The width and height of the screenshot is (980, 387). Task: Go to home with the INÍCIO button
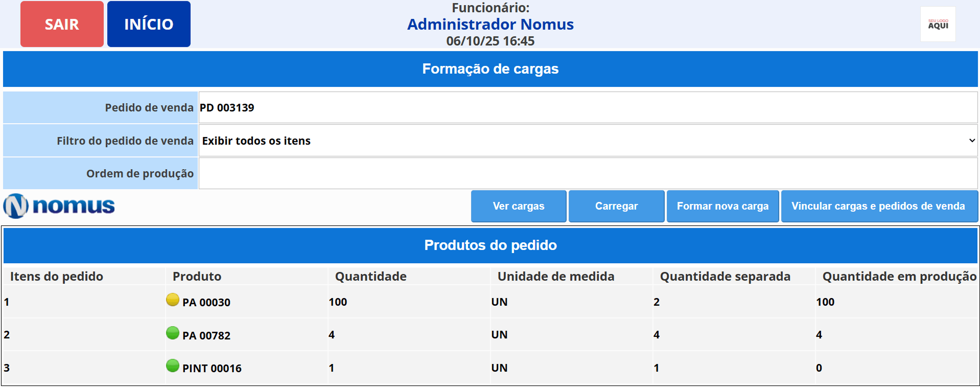coord(149,24)
